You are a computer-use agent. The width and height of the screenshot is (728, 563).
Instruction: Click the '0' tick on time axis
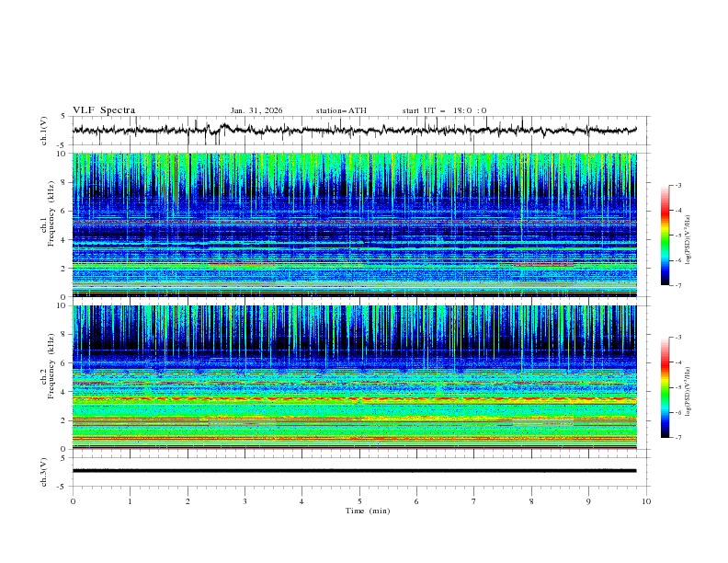point(73,501)
